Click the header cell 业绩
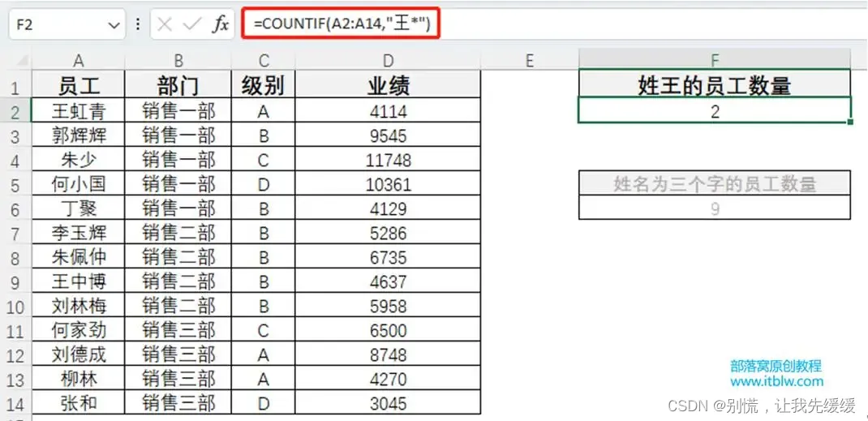 pyautogui.click(x=388, y=86)
